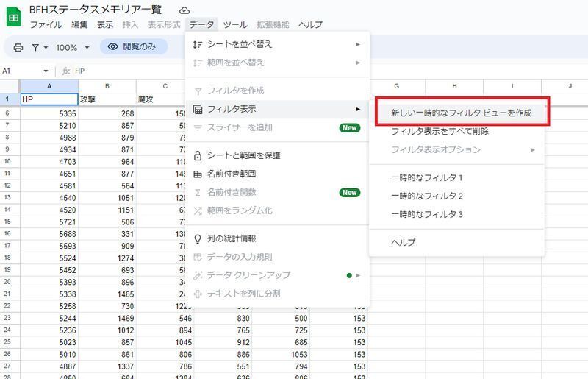Click the print icon in the toolbar

pyautogui.click(x=18, y=47)
